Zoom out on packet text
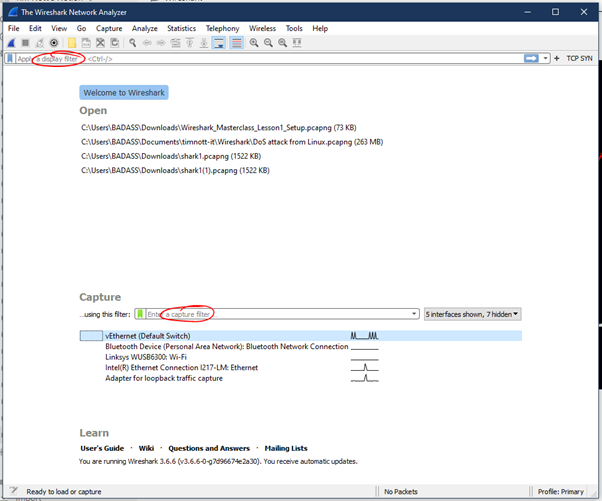 click(x=269, y=43)
